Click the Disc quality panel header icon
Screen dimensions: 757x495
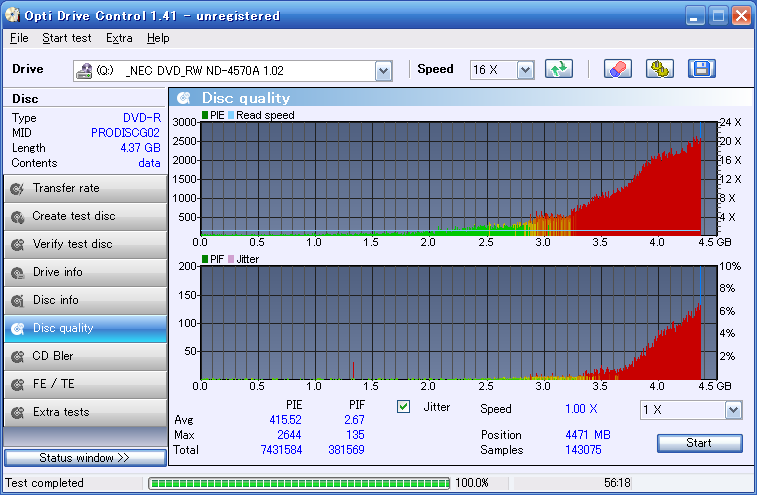coord(183,98)
